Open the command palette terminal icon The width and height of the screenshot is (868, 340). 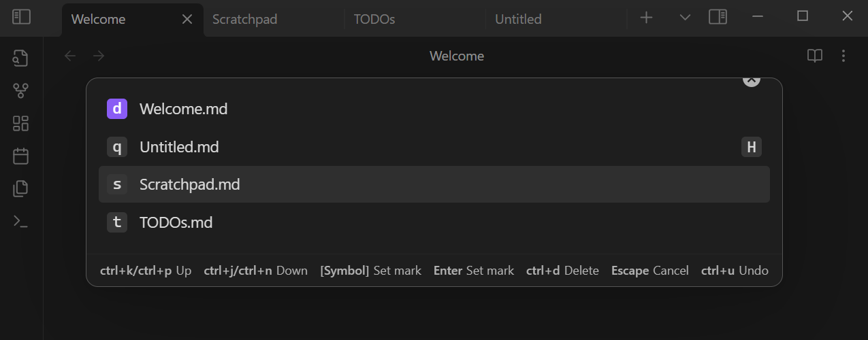tap(20, 221)
